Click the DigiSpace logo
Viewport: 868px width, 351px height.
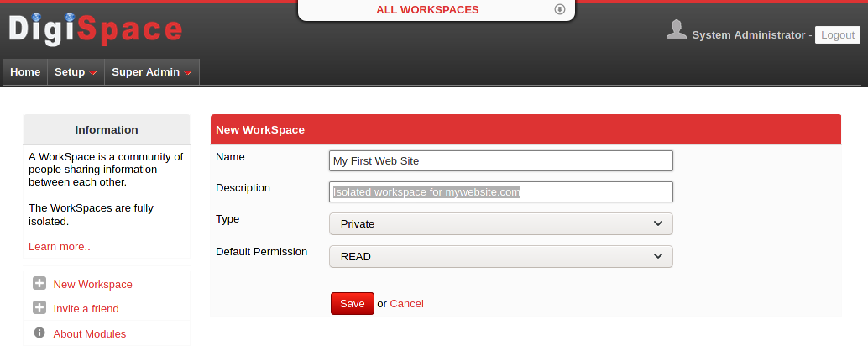(x=96, y=29)
